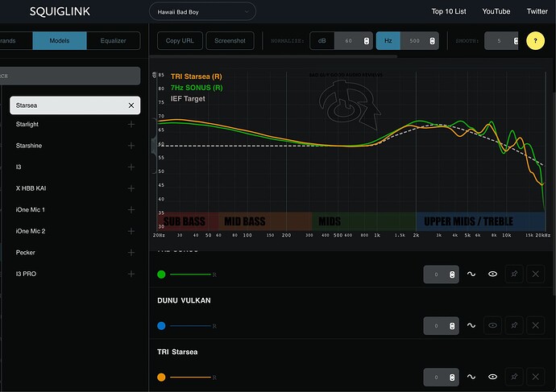This screenshot has width=556, height=392.
Task: Select Hz normalization mode
Action: 388,41
